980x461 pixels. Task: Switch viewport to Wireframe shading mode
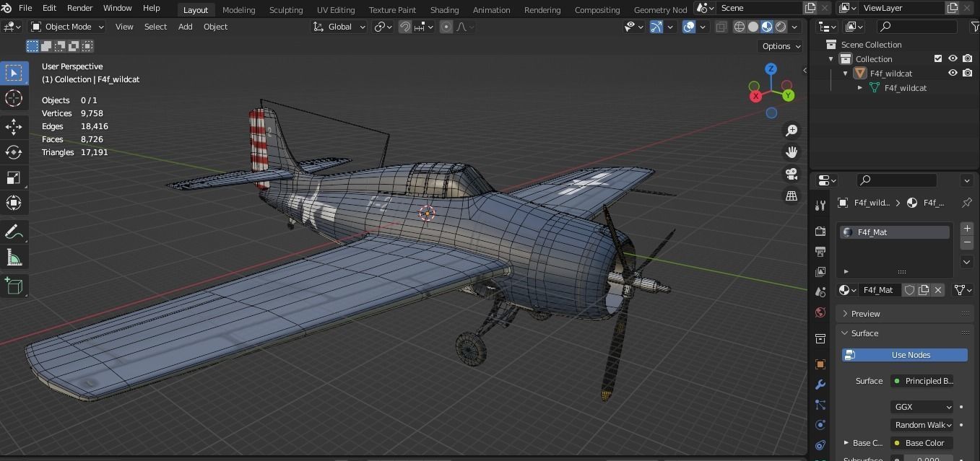[x=740, y=27]
